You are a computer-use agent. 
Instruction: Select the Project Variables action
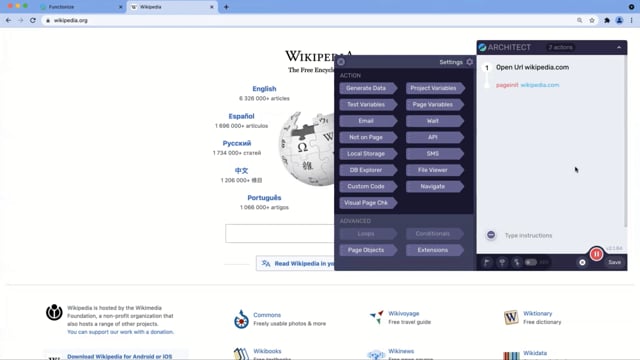pyautogui.click(x=435, y=88)
